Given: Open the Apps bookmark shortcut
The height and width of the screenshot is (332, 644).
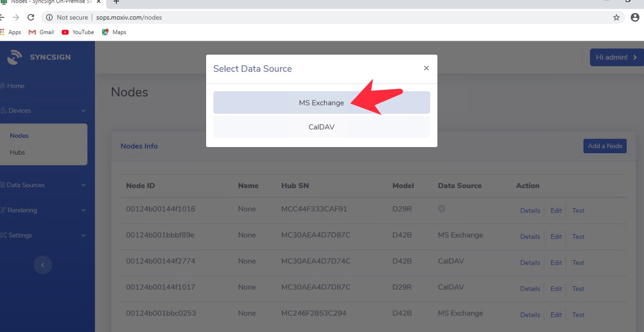Looking at the screenshot, I should tap(11, 32).
